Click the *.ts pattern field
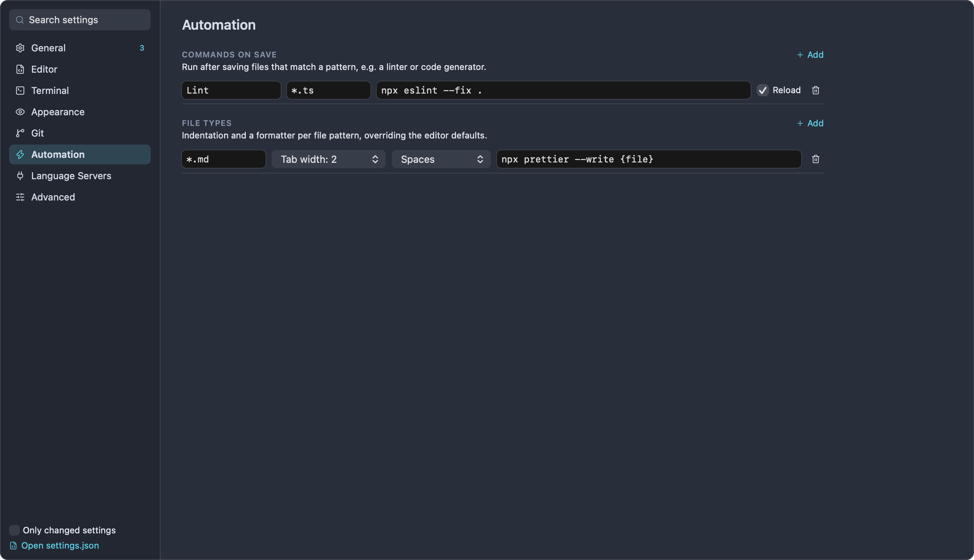 pyautogui.click(x=328, y=90)
